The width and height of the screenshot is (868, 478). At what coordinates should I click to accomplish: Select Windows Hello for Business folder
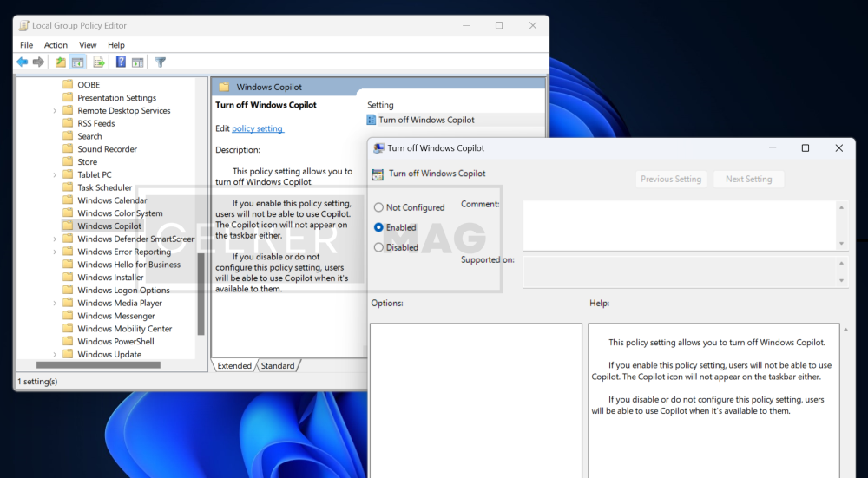tap(129, 265)
